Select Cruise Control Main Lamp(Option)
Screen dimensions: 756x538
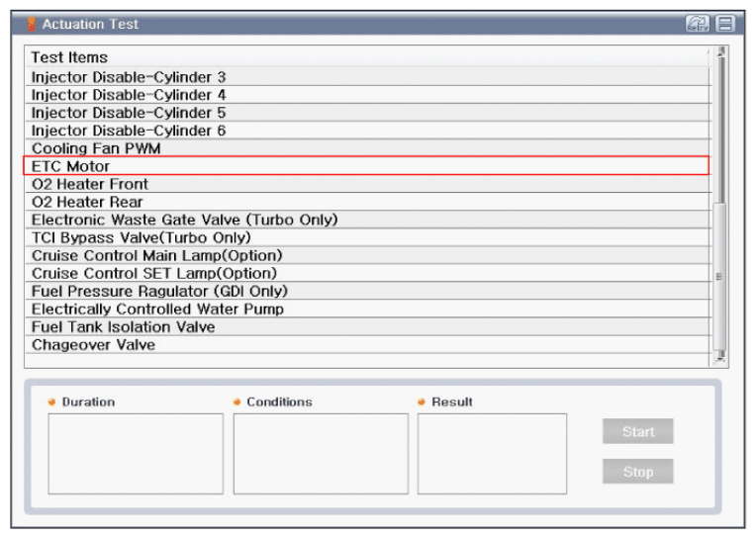click(x=368, y=255)
